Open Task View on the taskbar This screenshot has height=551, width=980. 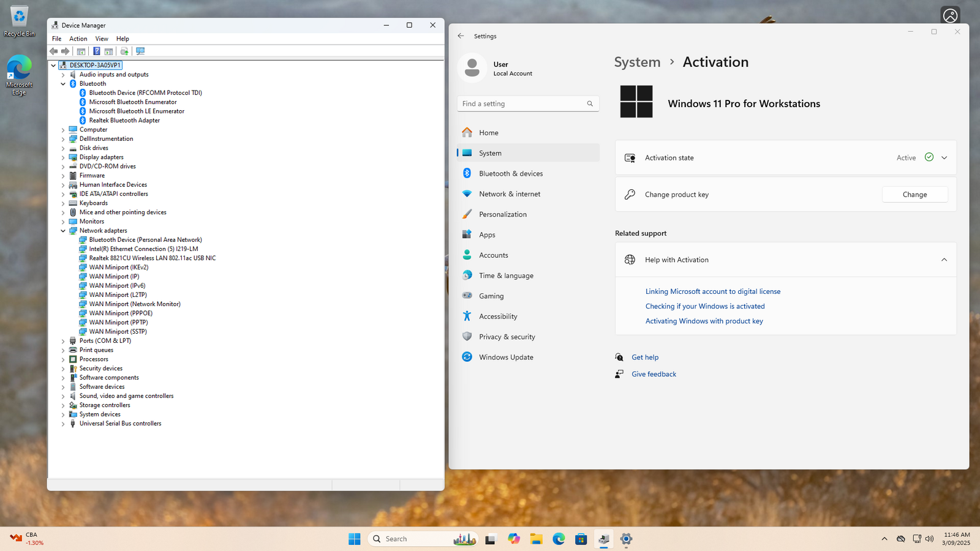(x=490, y=539)
